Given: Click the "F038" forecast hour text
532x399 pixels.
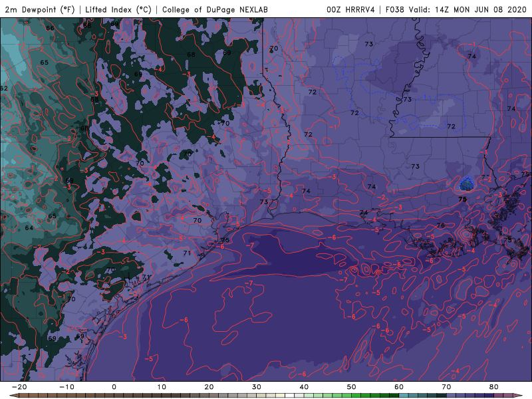Looking at the screenshot, I should (x=395, y=9).
